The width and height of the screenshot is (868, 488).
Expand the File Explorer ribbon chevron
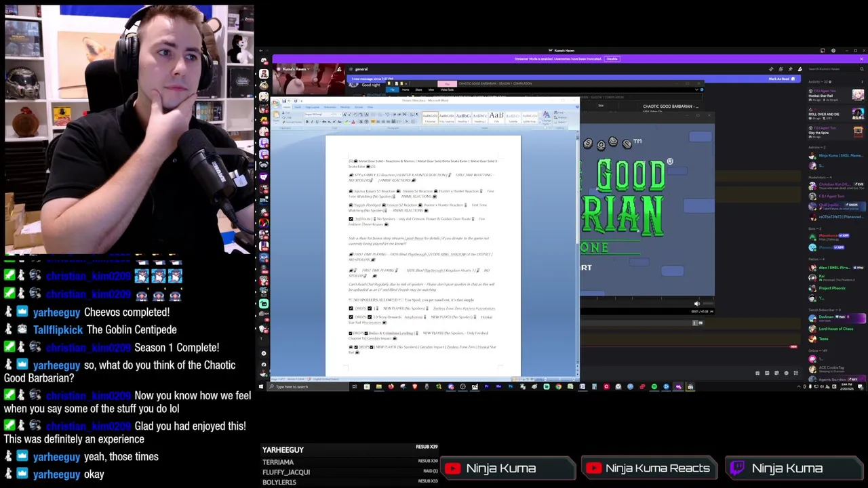tap(696, 89)
